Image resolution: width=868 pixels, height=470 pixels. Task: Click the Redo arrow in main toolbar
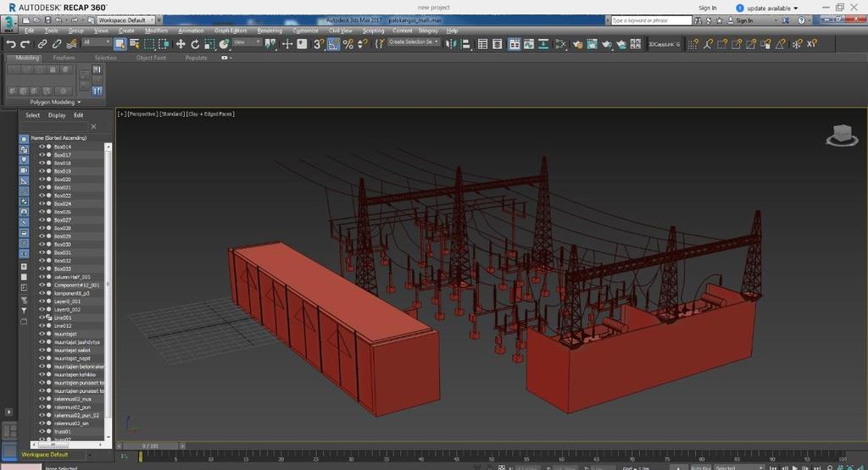pyautogui.click(x=25, y=44)
